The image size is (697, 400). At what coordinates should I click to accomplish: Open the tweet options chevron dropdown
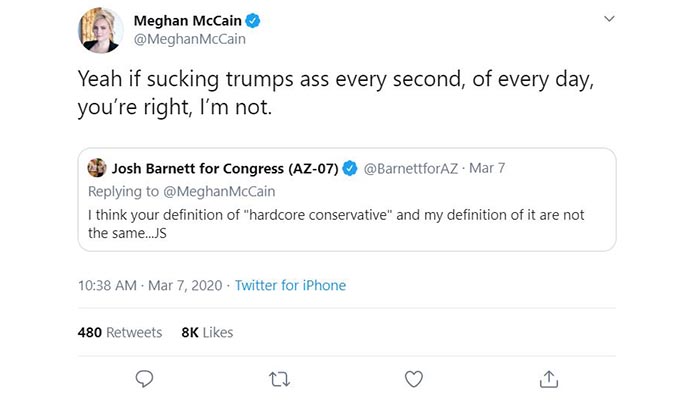click(610, 20)
